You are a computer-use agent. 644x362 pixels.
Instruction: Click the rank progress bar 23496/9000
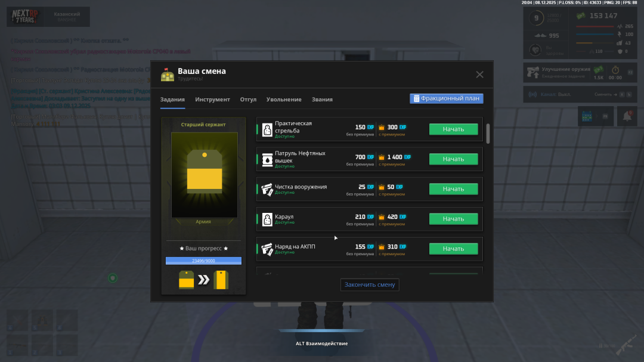[x=203, y=261]
